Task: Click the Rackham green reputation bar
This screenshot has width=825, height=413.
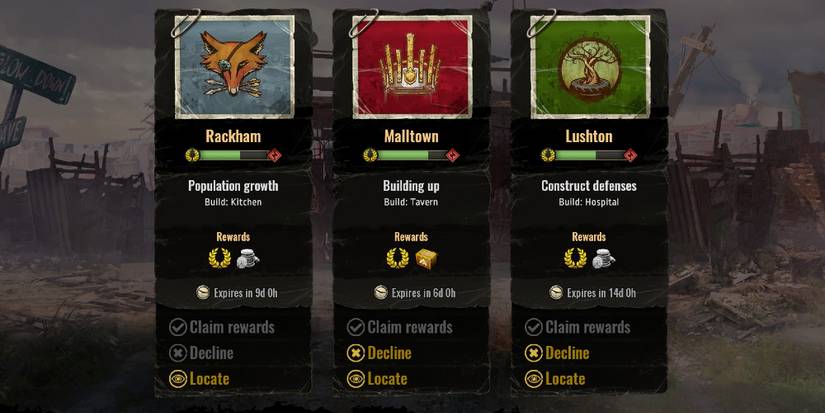Action: (x=234, y=155)
